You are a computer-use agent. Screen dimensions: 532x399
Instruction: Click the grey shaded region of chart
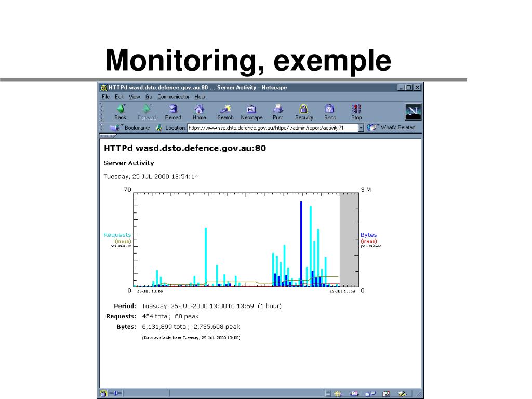pyautogui.click(x=349, y=240)
